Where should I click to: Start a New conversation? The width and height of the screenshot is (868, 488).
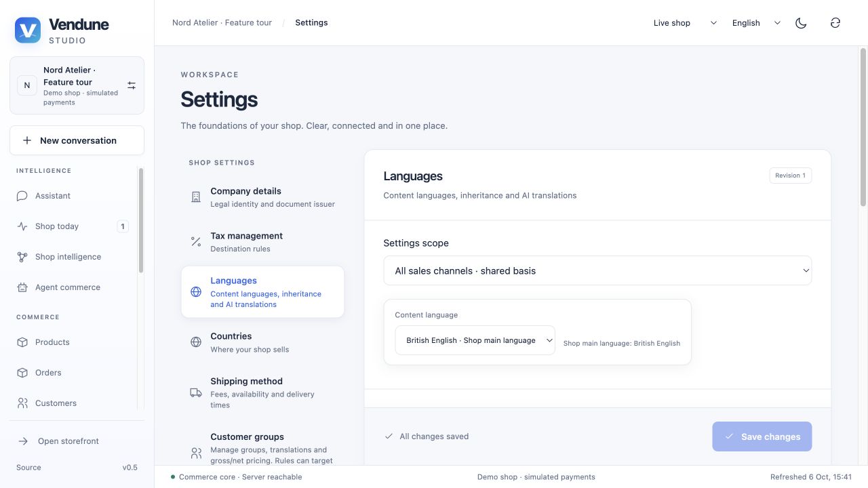[x=77, y=140]
